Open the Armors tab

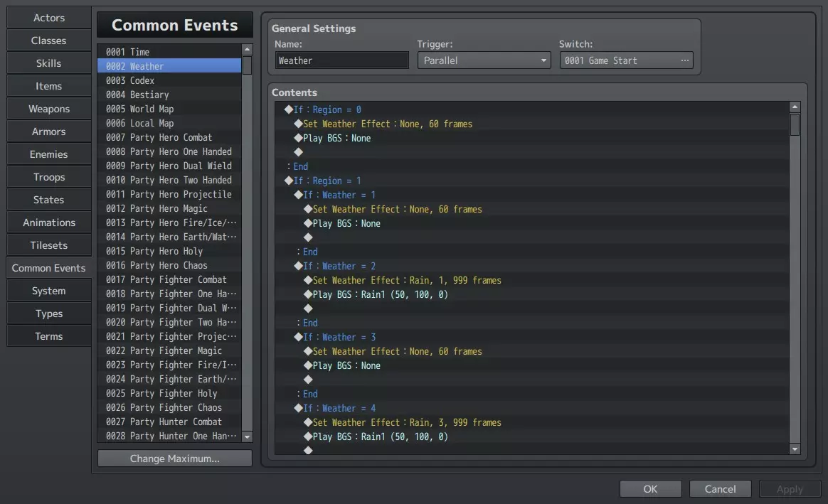48,131
